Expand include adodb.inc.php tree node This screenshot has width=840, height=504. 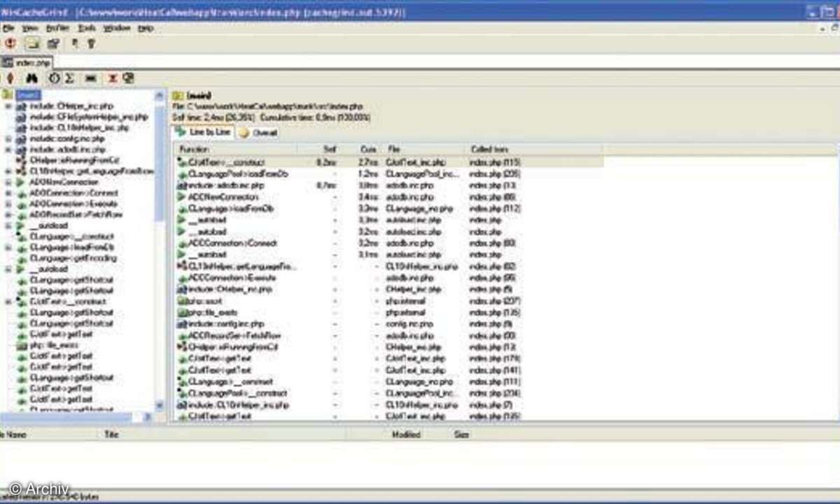click(x=8, y=149)
